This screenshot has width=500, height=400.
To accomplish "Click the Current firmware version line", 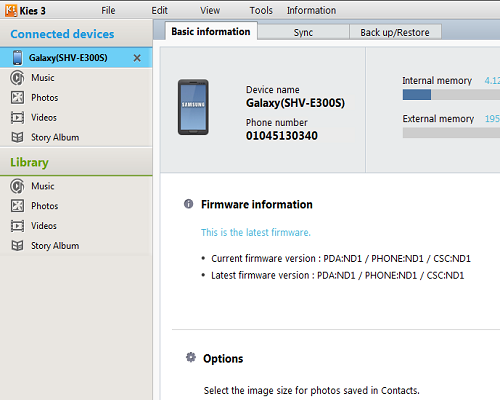I will (x=341, y=259).
